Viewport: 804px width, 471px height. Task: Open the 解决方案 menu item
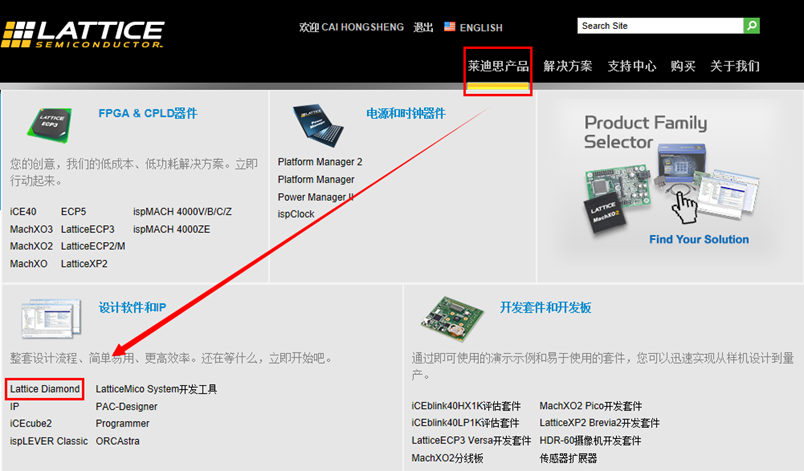[568, 67]
